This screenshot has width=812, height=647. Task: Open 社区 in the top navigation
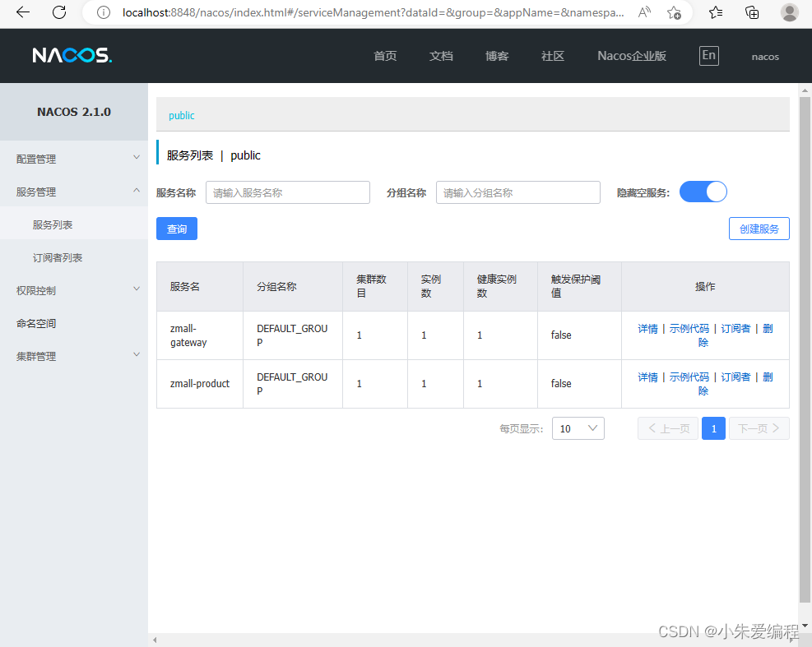tap(553, 56)
